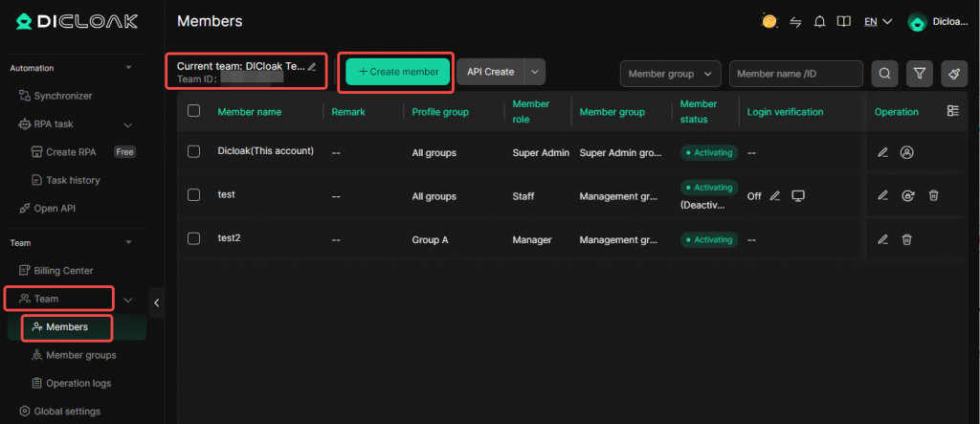Select the header select-all checkbox
This screenshot has width=980, height=424.
pos(193,111)
